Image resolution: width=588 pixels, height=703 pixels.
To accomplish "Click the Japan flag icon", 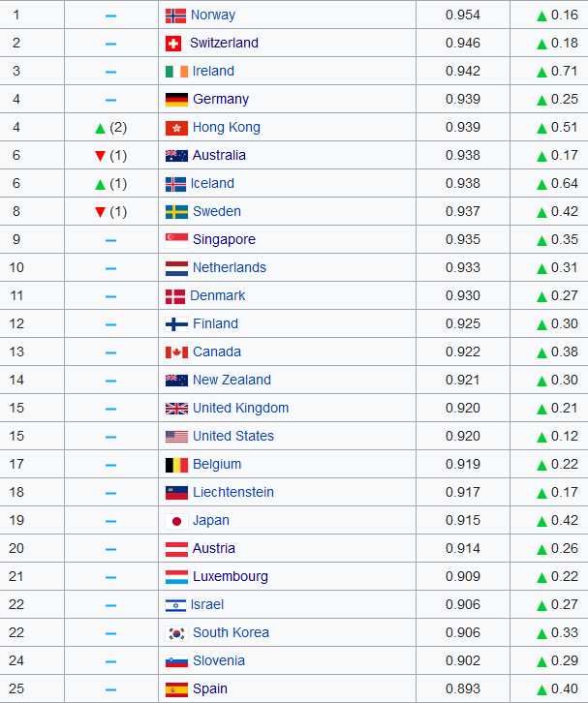I will coord(176,521).
